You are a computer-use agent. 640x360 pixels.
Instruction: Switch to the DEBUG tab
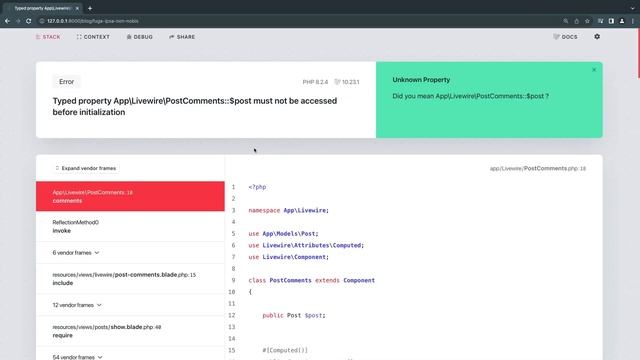(140, 37)
